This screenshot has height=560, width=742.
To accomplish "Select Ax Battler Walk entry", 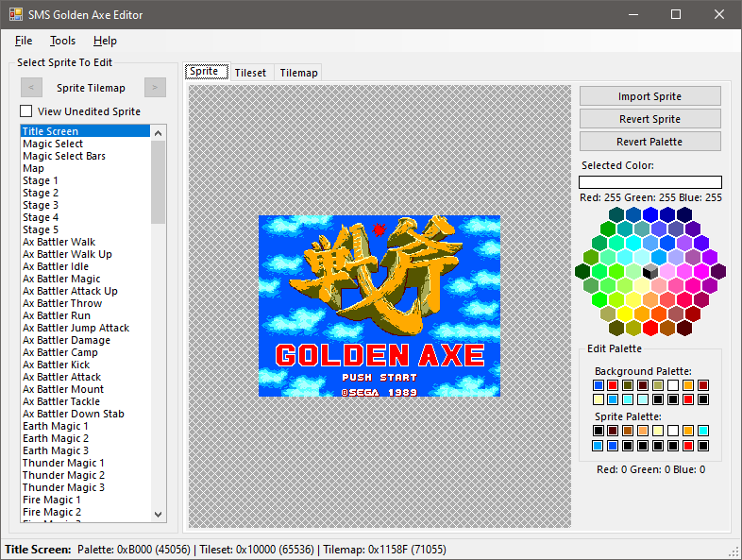I will (x=86, y=242).
